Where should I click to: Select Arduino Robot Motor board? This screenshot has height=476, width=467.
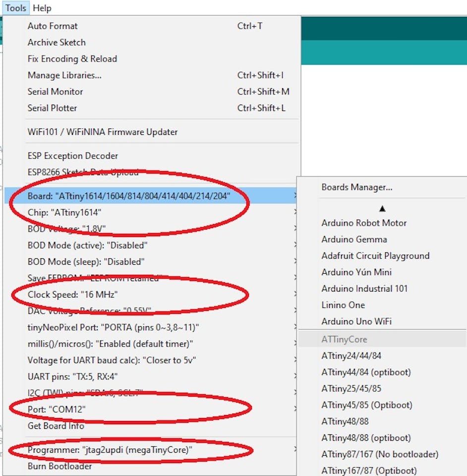[382, 223]
